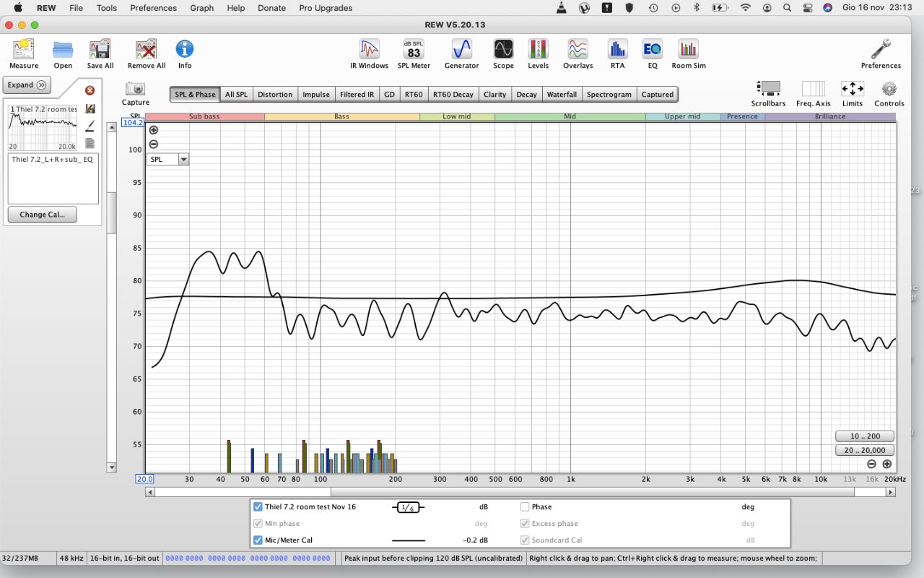
Task: Switch to the Spectrogram tab
Action: point(609,94)
